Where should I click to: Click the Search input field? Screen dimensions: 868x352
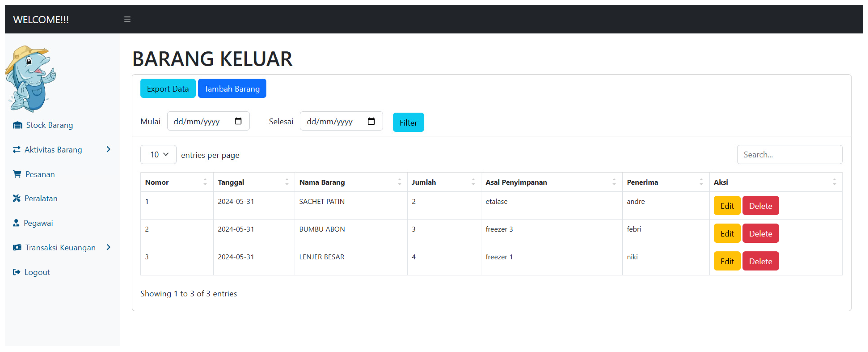coord(789,154)
